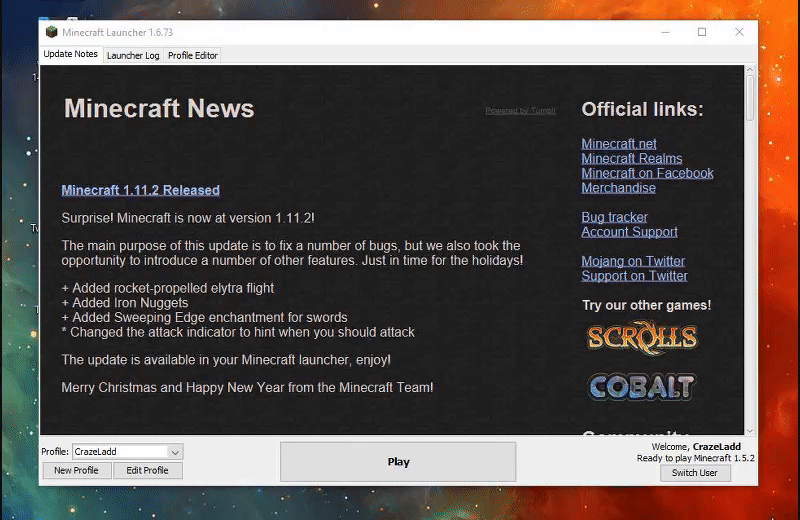Open the Cobalt game logo

(642, 386)
